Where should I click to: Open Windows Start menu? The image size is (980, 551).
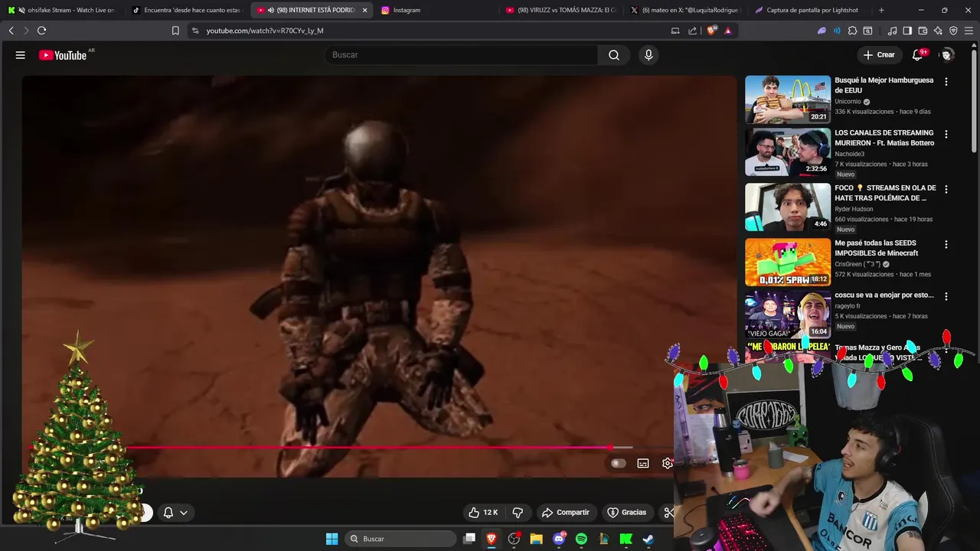(332, 539)
